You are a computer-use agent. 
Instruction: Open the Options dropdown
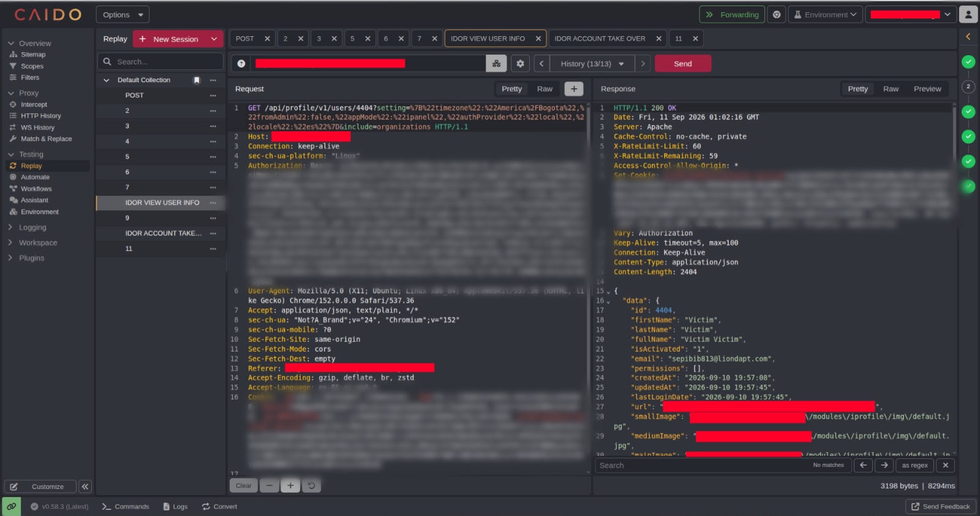[x=123, y=15]
